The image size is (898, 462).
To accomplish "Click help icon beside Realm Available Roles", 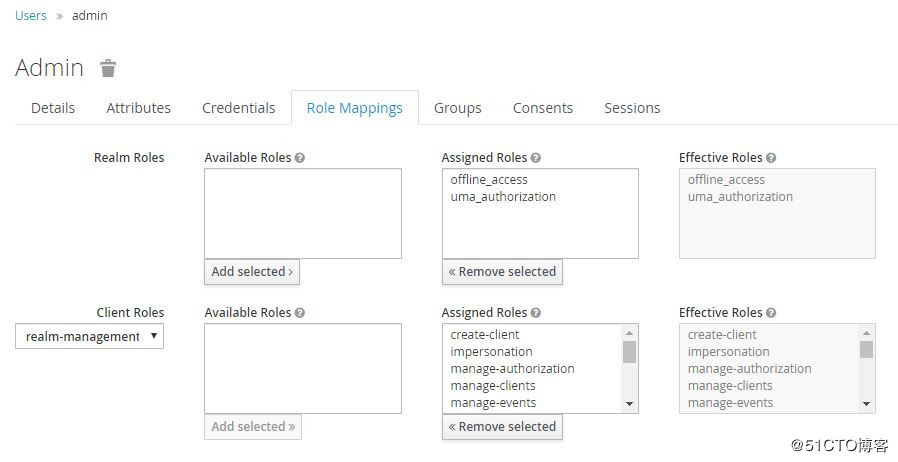I will click(300, 158).
